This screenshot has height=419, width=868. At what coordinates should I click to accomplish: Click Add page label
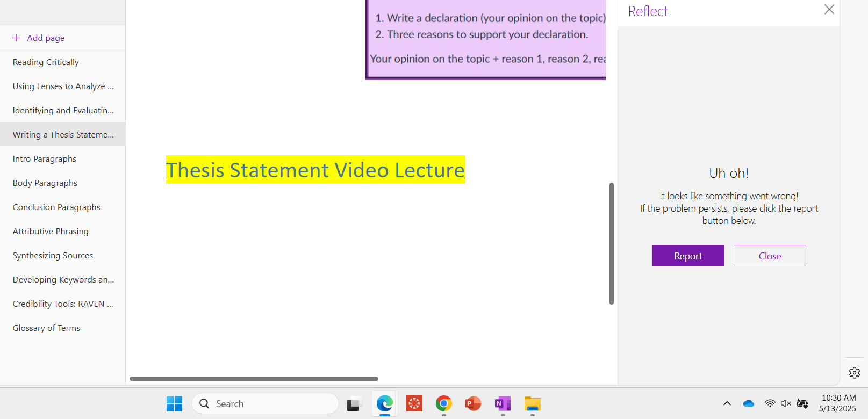(x=46, y=38)
